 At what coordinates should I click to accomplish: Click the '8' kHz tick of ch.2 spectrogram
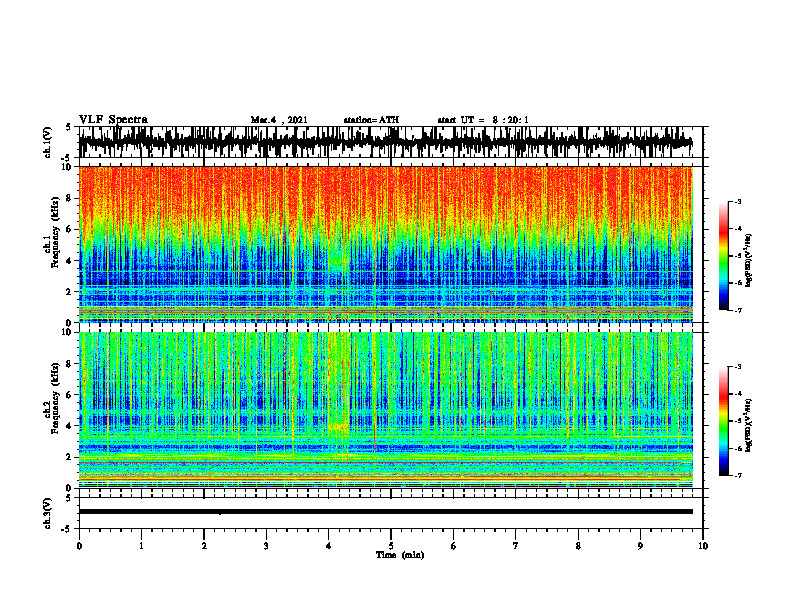click(x=69, y=364)
